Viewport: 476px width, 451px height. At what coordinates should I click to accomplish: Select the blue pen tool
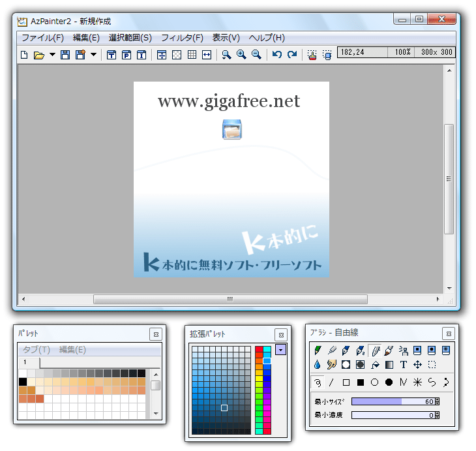tap(346, 350)
